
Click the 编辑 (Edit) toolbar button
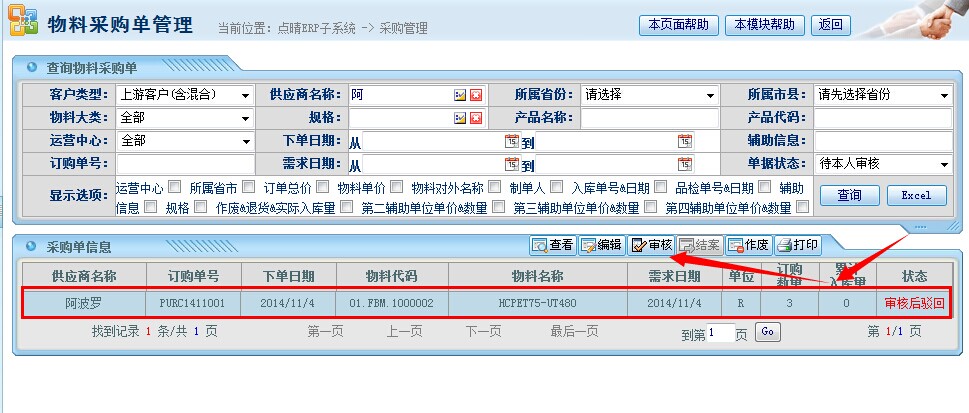tap(601, 245)
